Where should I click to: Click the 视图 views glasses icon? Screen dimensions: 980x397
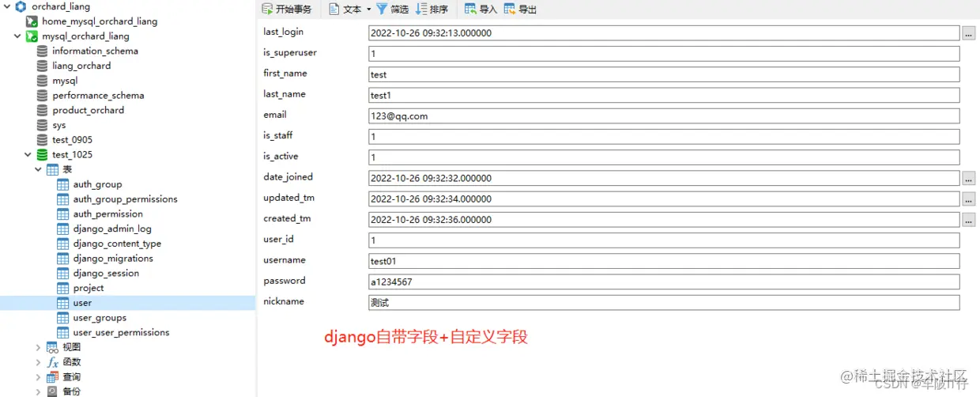point(52,347)
